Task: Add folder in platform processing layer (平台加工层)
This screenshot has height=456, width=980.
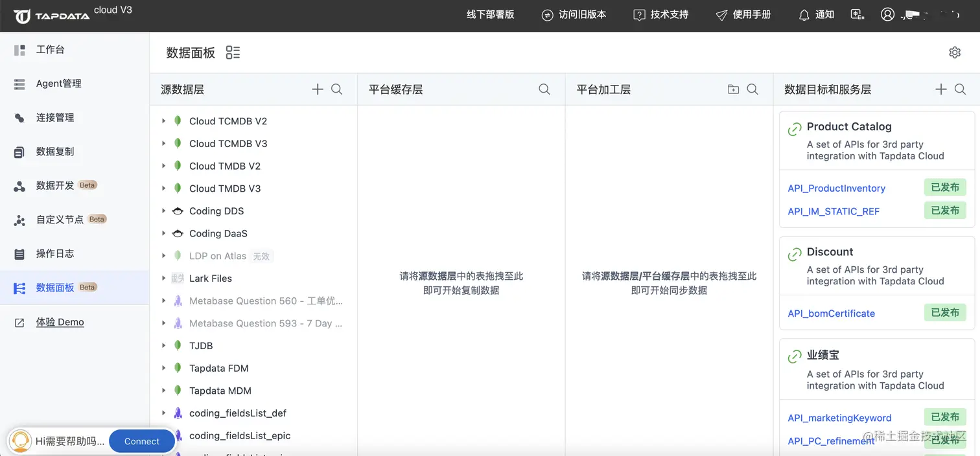Action: (x=733, y=89)
